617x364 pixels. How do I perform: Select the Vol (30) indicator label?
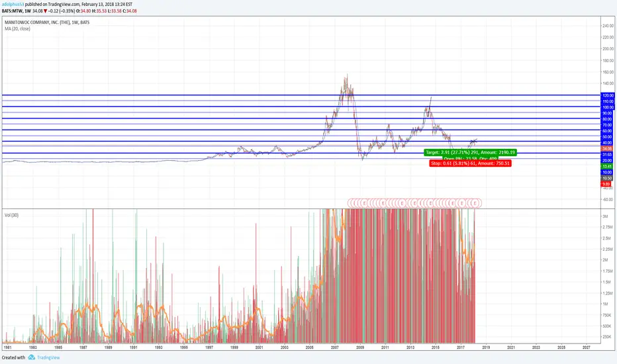point(11,215)
